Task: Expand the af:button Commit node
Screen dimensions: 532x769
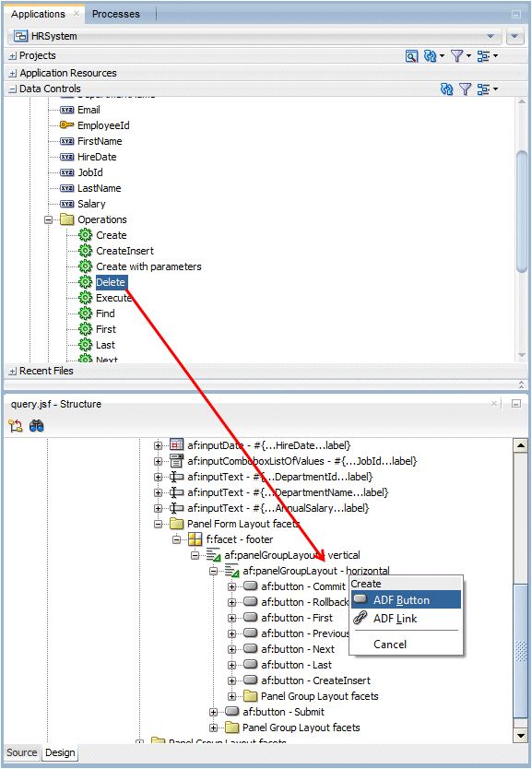Action: coord(232,587)
